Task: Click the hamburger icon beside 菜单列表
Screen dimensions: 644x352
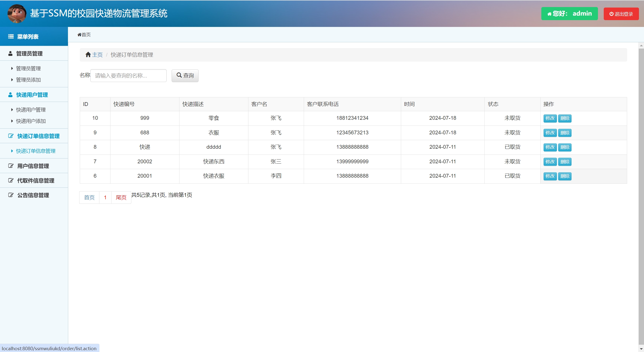Action: click(x=11, y=37)
